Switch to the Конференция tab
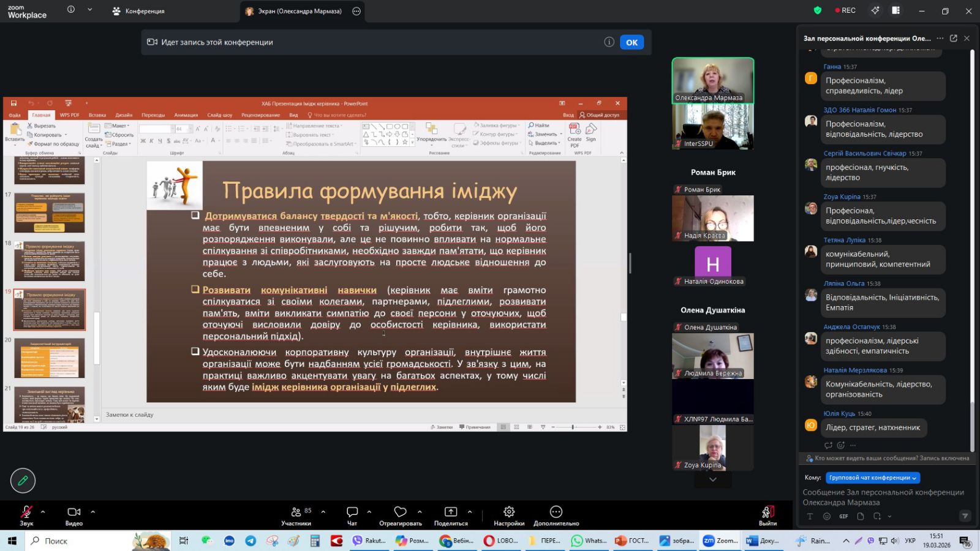The height and width of the screenshot is (551, 980). coord(139,11)
